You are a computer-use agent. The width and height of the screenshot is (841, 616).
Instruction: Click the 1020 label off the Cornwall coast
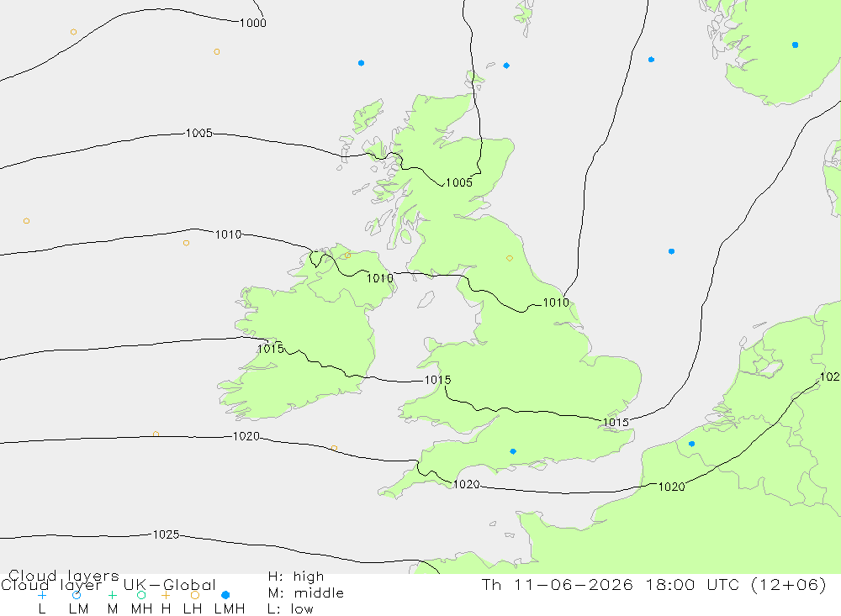click(467, 485)
